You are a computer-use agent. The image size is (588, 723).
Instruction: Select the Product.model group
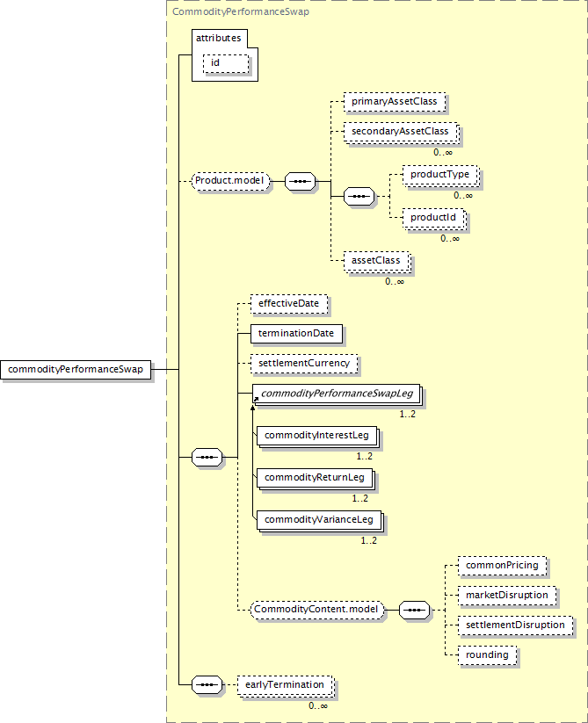click(231, 181)
